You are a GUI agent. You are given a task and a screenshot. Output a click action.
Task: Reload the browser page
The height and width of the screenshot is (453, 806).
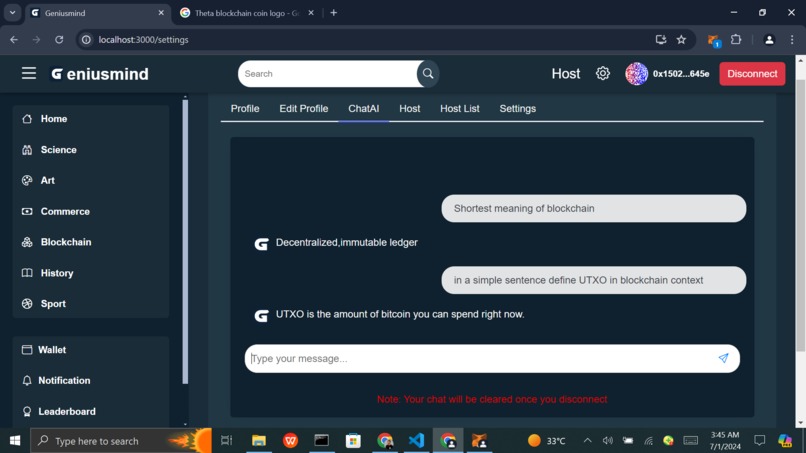pyautogui.click(x=59, y=40)
